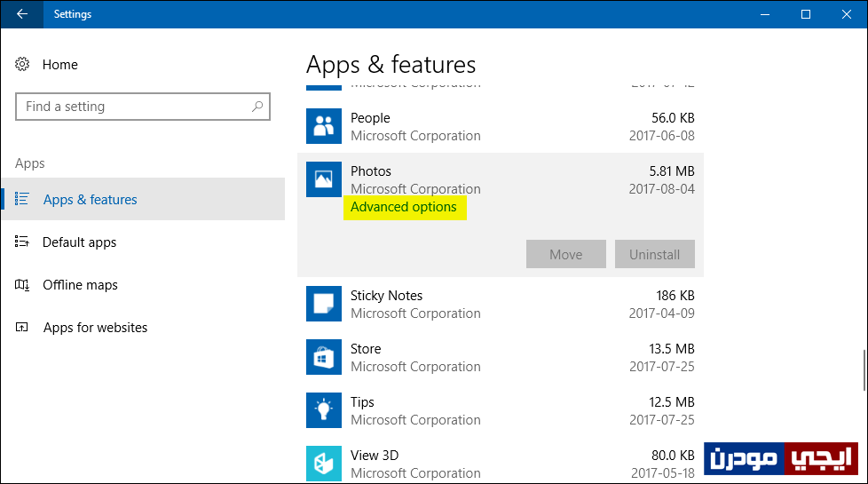Open Apps for websites section
The image size is (868, 484).
tap(95, 328)
